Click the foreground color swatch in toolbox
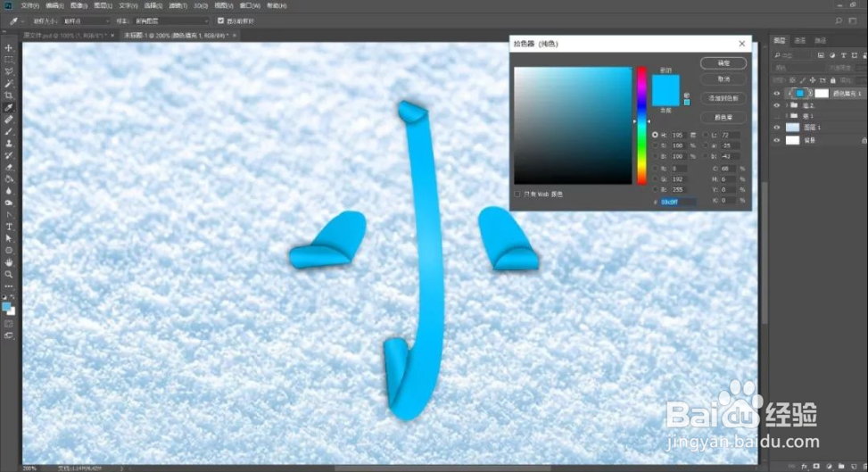Screen dimensions: 868x472 tap(6, 307)
